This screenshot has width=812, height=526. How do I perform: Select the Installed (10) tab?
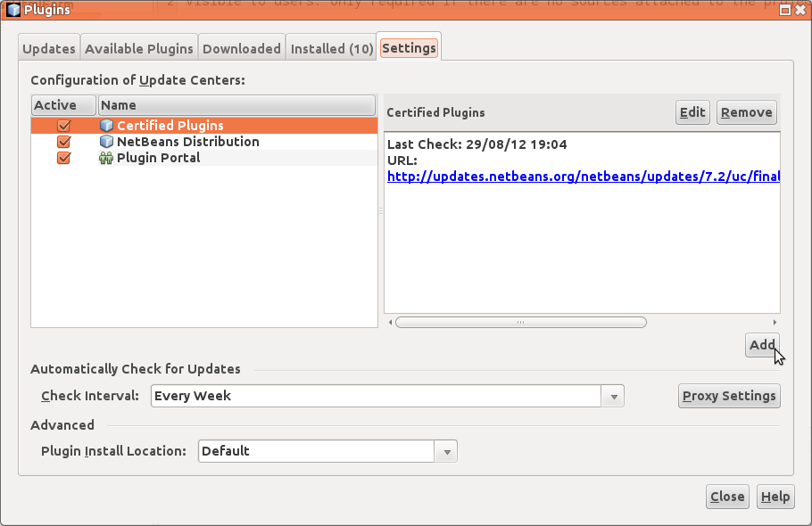[x=331, y=49]
